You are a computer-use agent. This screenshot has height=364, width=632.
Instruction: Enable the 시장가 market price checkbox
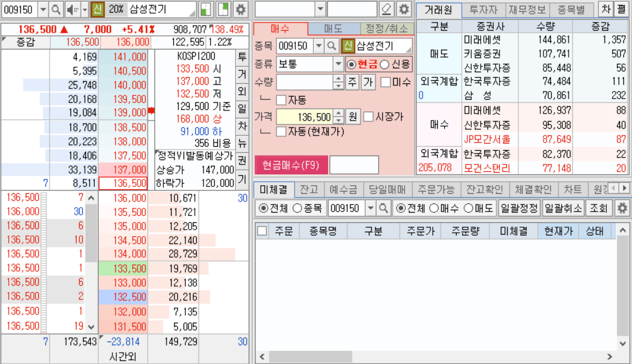click(x=368, y=117)
